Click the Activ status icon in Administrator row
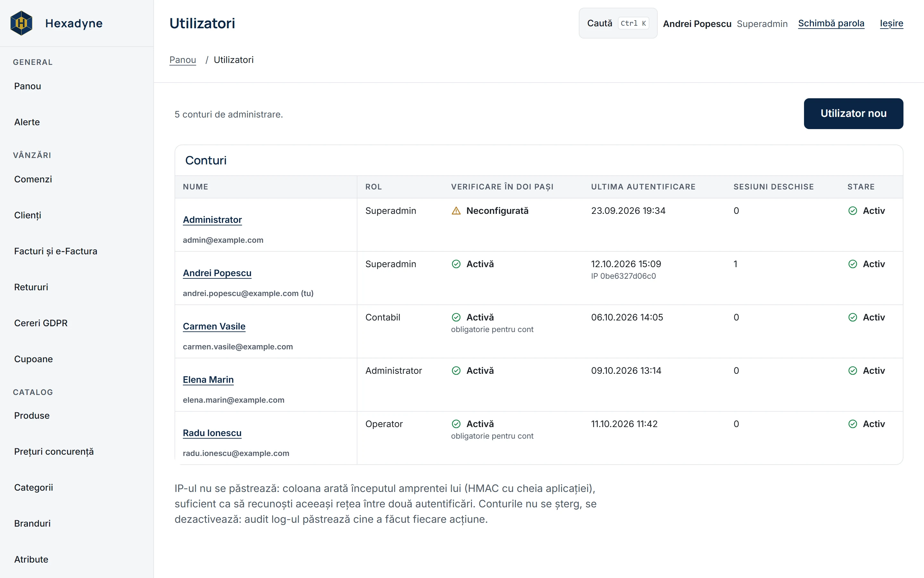Viewport: 924px width, 578px height. (852, 211)
